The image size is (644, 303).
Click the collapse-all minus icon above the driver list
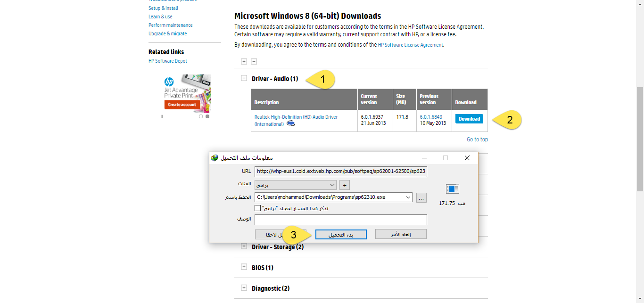point(254,61)
